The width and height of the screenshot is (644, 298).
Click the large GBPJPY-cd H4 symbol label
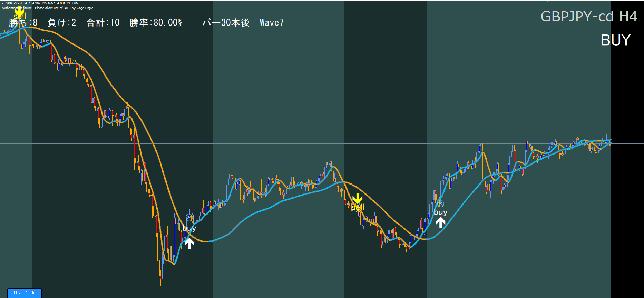pyautogui.click(x=588, y=17)
